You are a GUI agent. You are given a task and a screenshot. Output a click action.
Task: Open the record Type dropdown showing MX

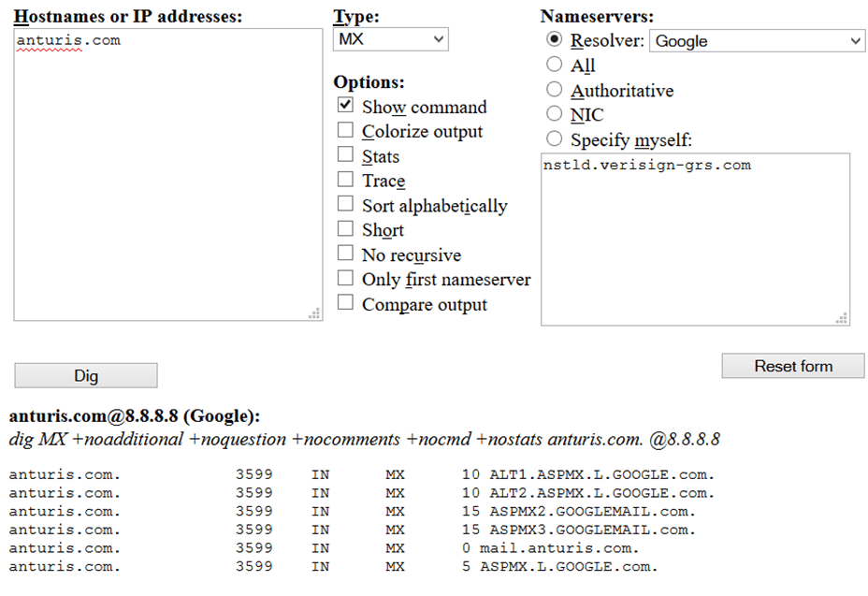coord(390,39)
